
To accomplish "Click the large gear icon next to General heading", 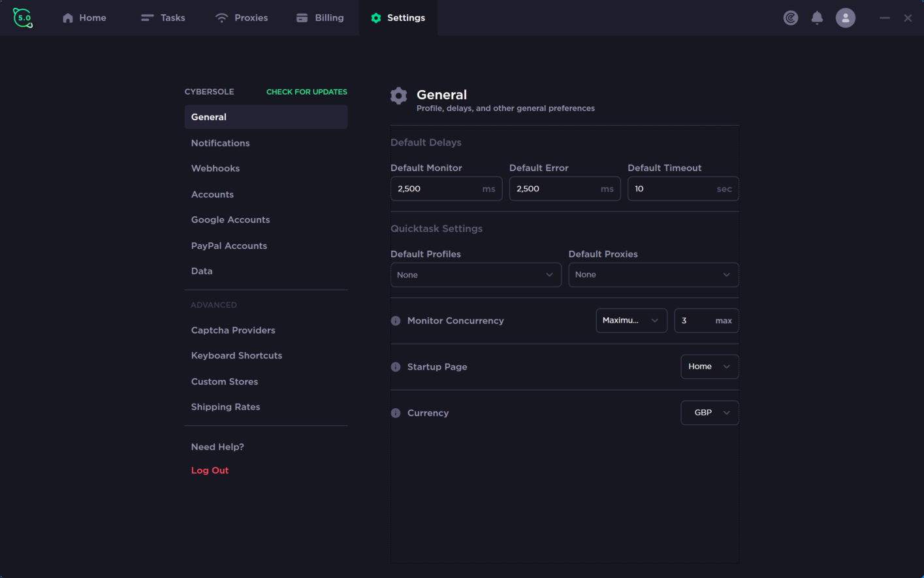I will [x=399, y=96].
